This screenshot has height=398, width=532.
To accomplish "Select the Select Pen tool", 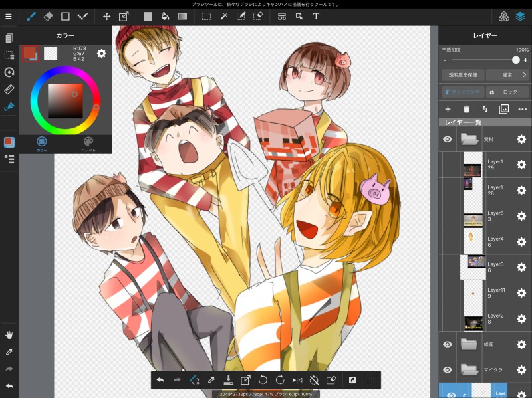I will click(241, 16).
